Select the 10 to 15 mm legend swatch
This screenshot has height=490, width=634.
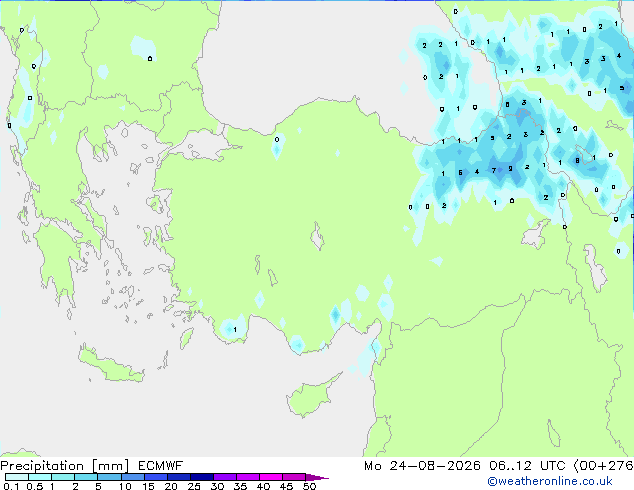coord(132,477)
